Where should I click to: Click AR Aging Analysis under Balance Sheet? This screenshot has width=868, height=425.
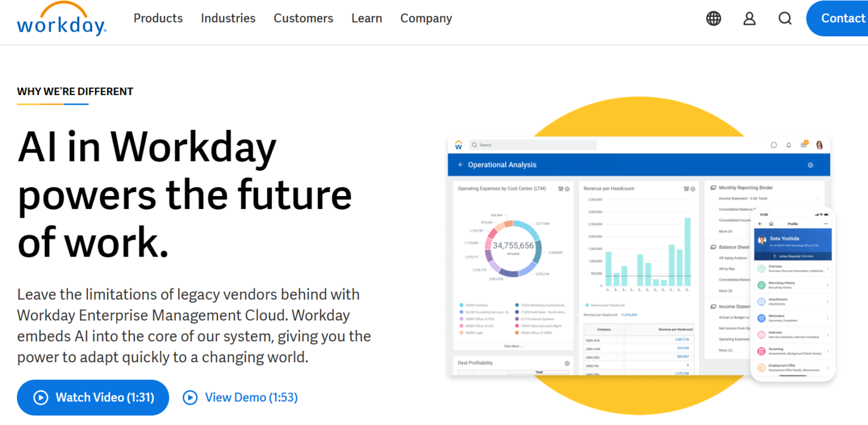732,258
